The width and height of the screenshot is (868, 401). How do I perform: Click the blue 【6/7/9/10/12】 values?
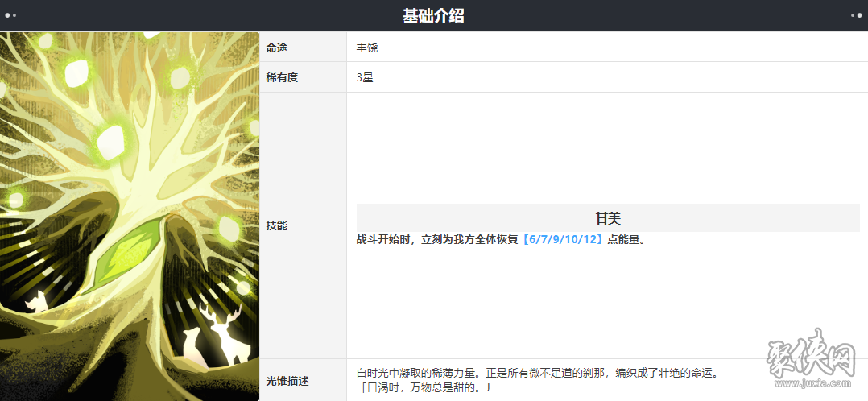coord(562,241)
